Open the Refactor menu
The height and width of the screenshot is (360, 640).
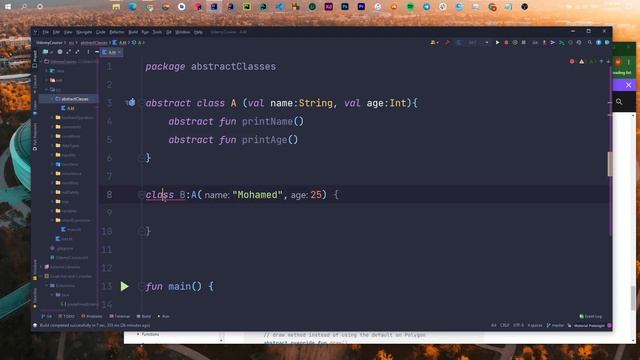pyautogui.click(x=116, y=32)
